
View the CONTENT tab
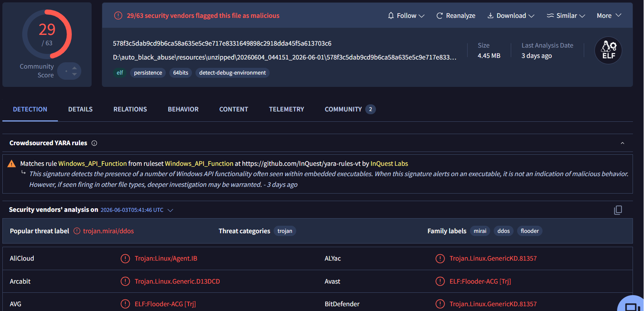coord(234,109)
